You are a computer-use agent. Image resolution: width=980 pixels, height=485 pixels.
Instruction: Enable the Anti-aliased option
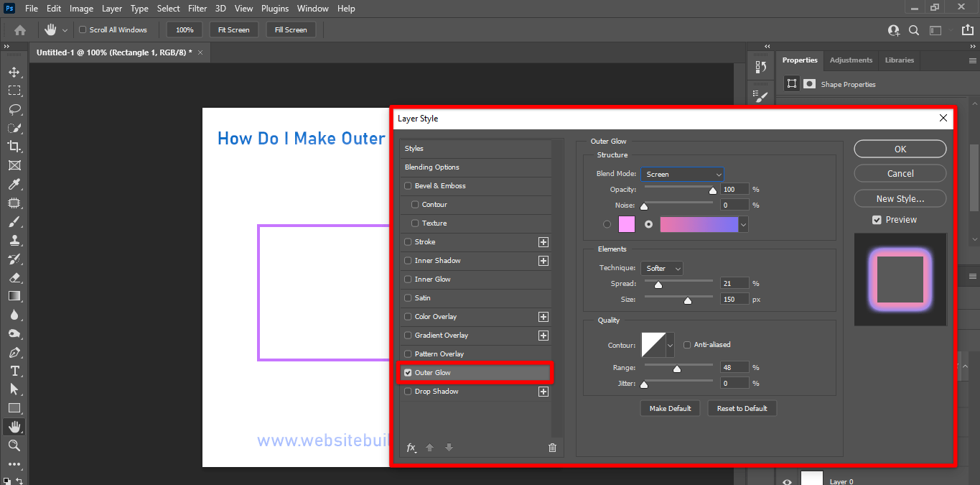click(x=687, y=344)
